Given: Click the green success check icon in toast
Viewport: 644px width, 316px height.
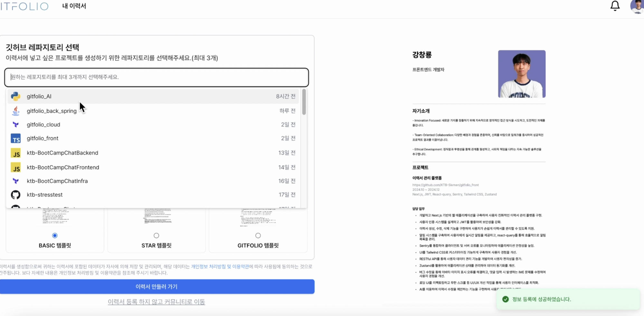Looking at the screenshot, I should [x=506, y=299].
